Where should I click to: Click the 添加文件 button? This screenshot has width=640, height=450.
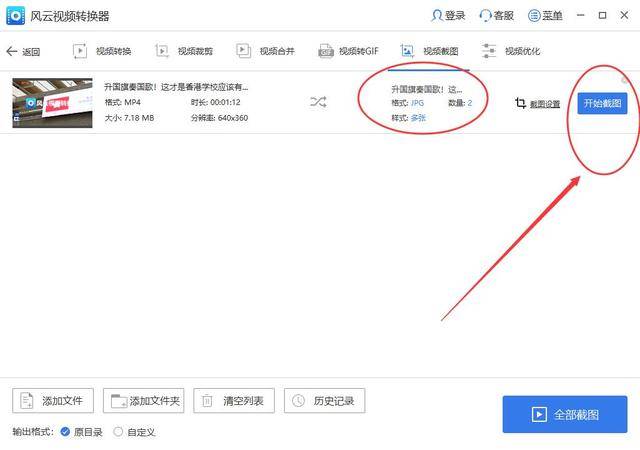click(x=54, y=401)
